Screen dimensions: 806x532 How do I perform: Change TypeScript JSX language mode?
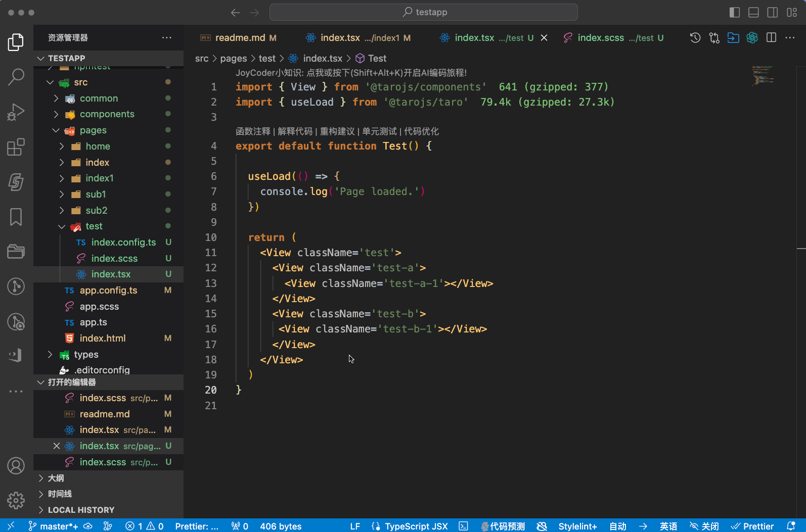tap(416, 526)
